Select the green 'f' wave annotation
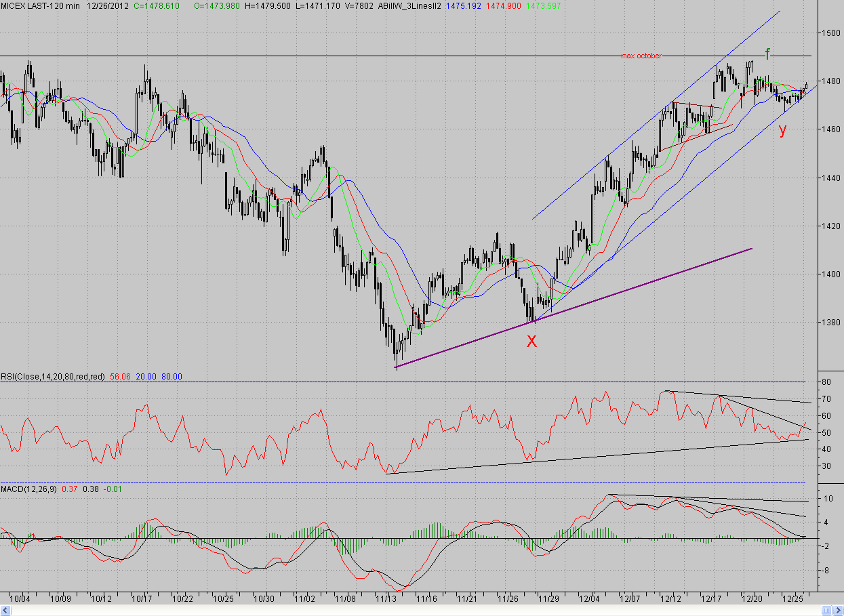 [x=767, y=54]
